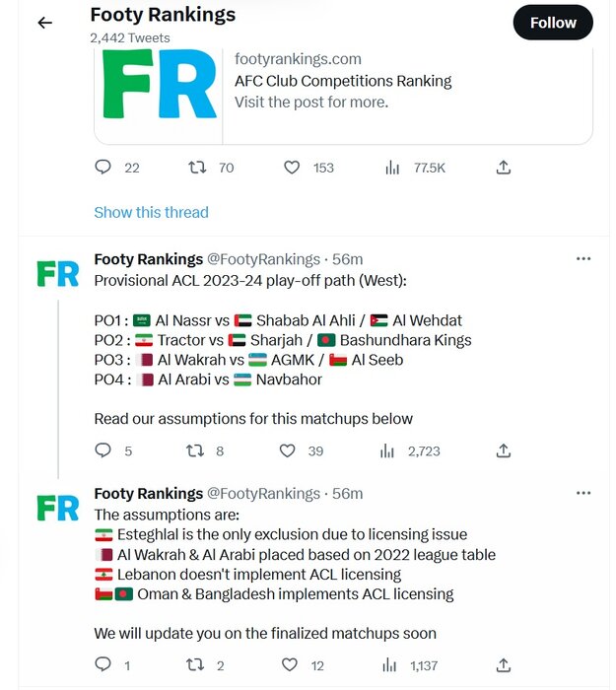The image size is (616, 690).
Task: Share the AFC Club Competitions Ranking tweet
Action: [x=504, y=168]
